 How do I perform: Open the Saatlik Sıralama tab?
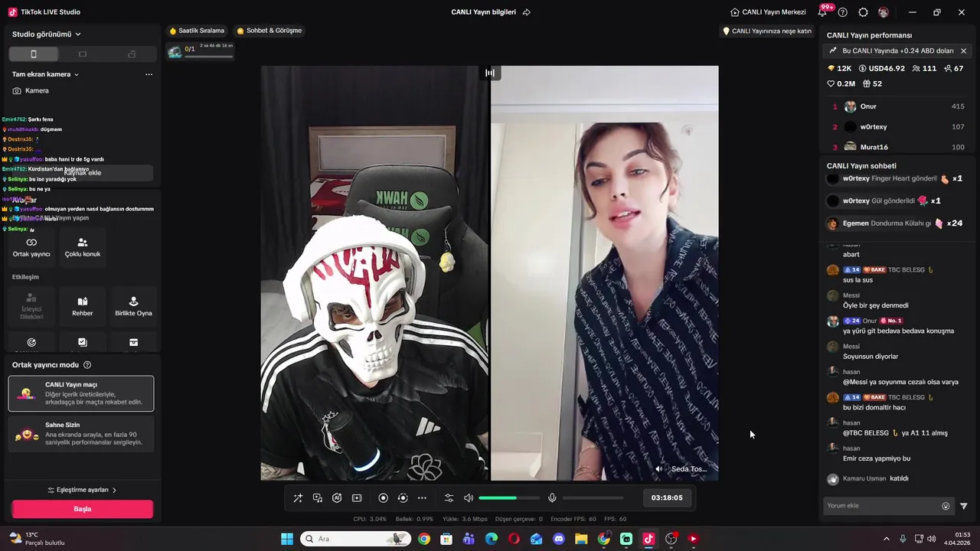[x=197, y=31]
